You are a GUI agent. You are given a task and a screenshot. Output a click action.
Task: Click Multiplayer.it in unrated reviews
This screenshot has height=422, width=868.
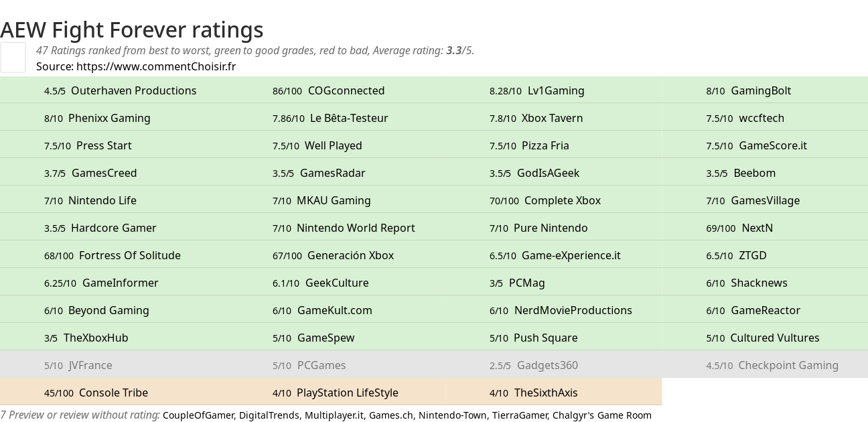click(x=334, y=415)
